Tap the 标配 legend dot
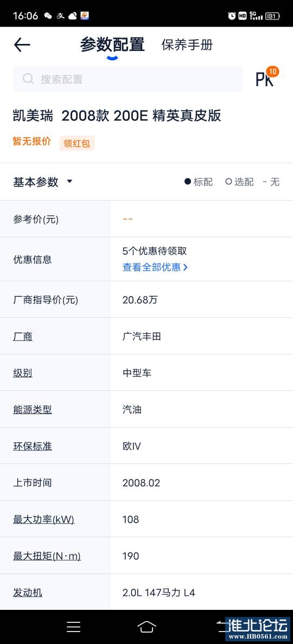 point(187,182)
